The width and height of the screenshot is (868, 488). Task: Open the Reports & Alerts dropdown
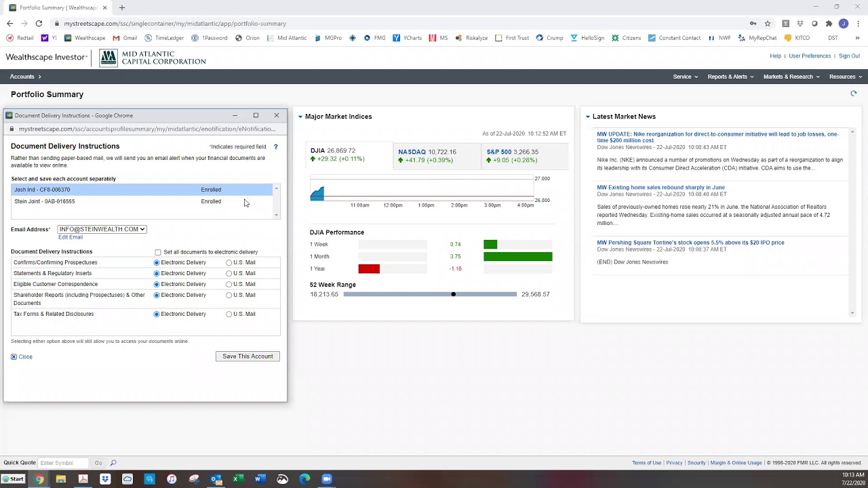click(x=730, y=77)
